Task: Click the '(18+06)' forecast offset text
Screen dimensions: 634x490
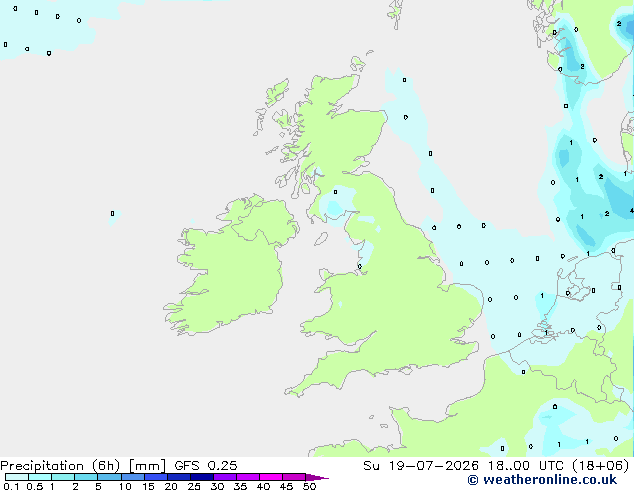Action: click(600, 466)
